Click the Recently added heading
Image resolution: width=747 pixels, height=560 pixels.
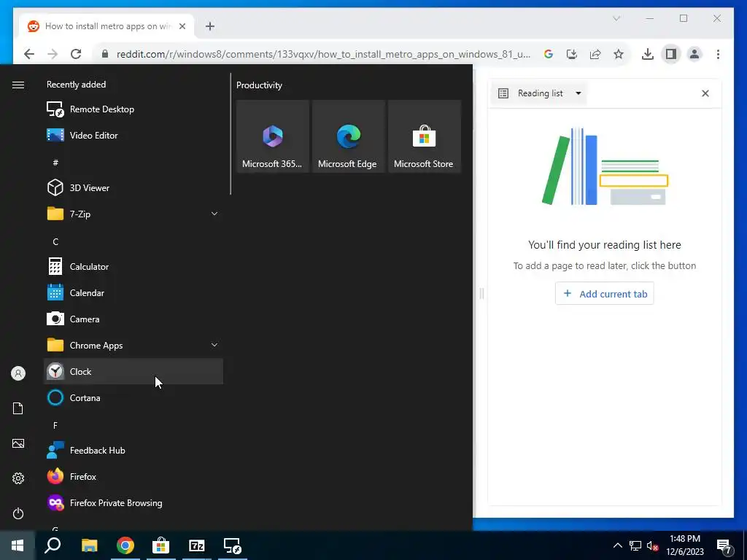[x=76, y=85]
